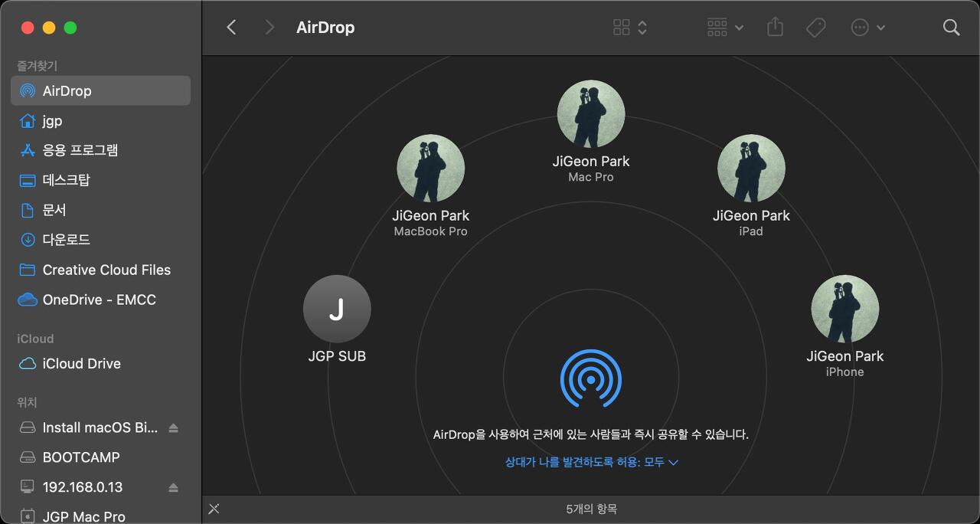The image size is (980, 524).
Task: Select JiGeon Park iPhone recipient
Action: 845,327
